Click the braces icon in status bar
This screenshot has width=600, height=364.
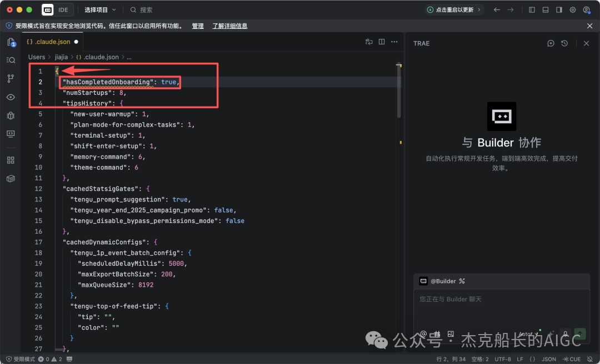pos(532,359)
